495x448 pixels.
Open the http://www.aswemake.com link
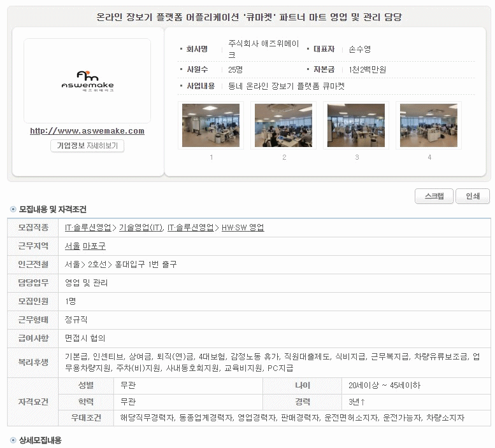click(x=87, y=131)
